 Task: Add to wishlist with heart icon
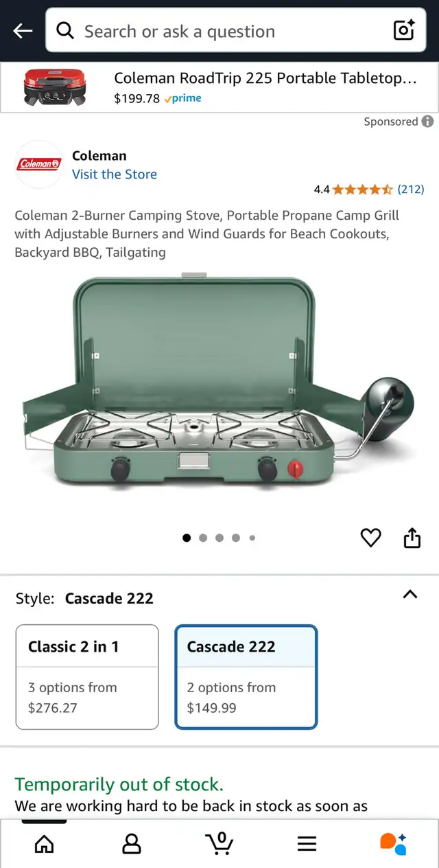tap(370, 538)
